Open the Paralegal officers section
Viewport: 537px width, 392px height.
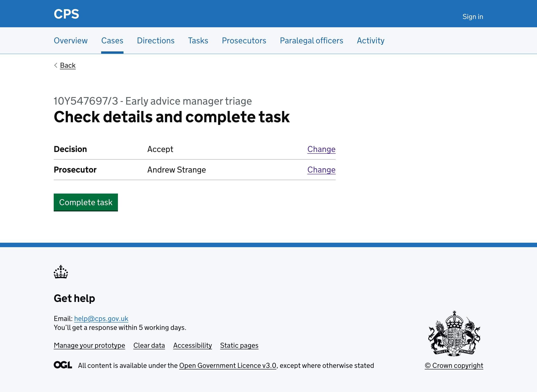coord(311,41)
